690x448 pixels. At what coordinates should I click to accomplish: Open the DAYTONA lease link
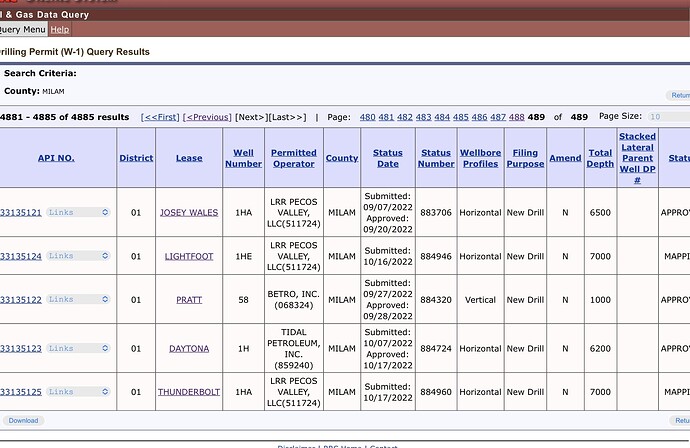[189, 349]
